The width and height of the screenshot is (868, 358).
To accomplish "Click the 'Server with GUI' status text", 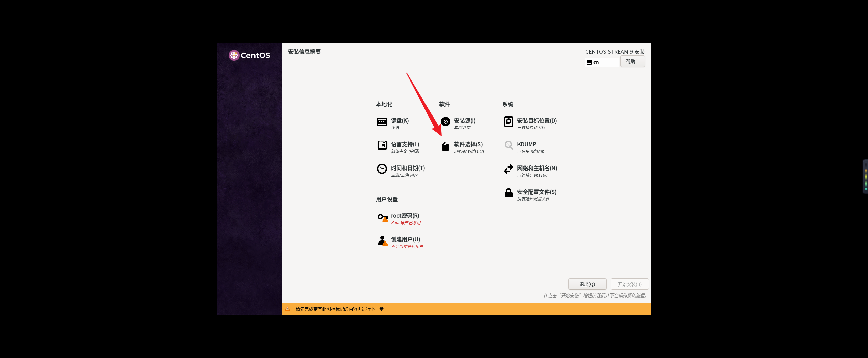I will click(x=469, y=151).
